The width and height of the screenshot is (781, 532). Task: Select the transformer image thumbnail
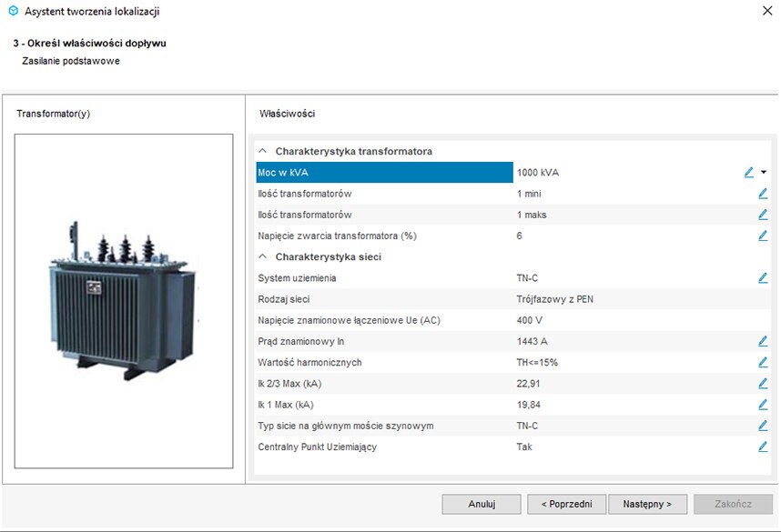(x=124, y=300)
